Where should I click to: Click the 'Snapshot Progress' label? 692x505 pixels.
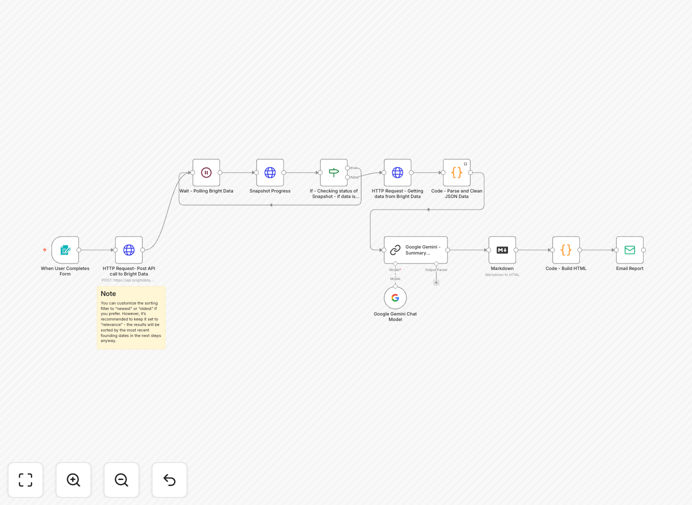click(x=270, y=191)
